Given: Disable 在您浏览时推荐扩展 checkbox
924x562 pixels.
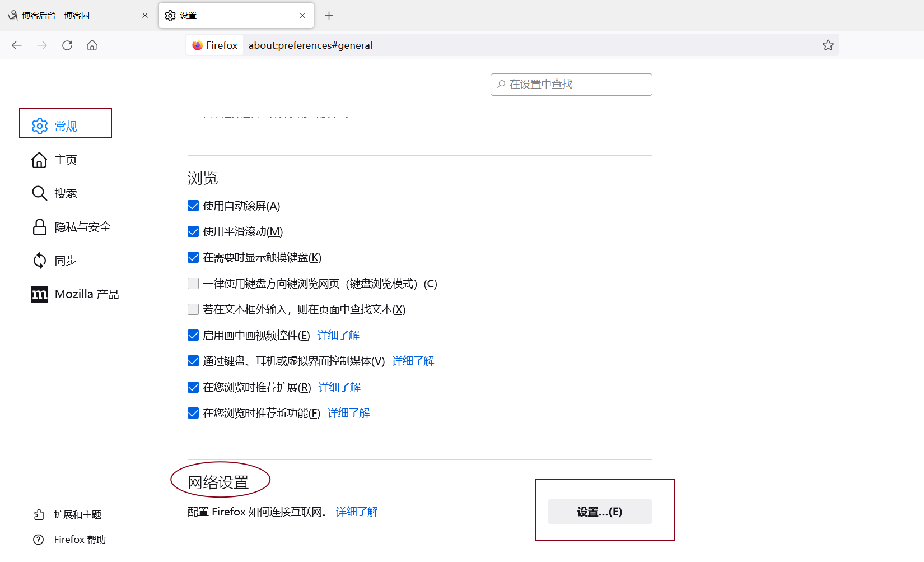Looking at the screenshot, I should point(193,387).
